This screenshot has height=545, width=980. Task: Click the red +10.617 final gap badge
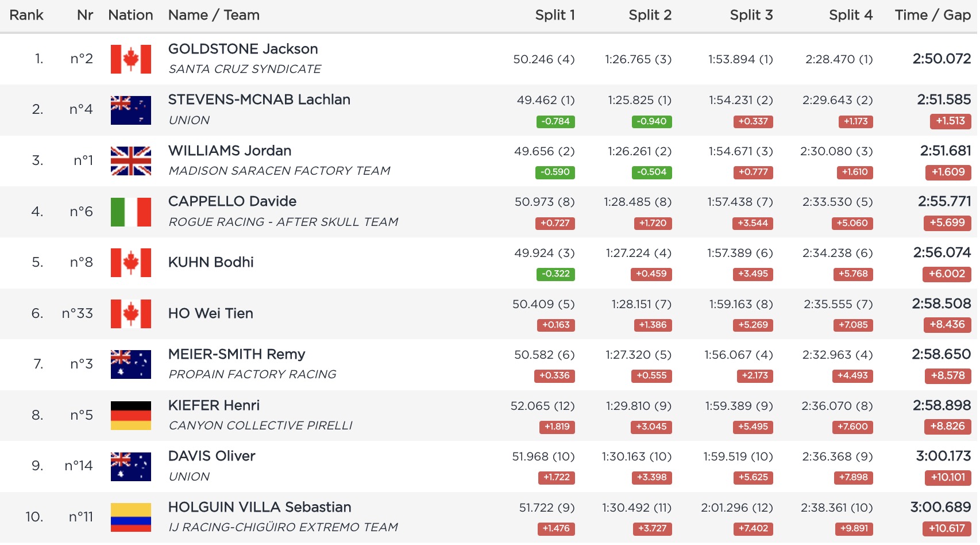(x=947, y=528)
